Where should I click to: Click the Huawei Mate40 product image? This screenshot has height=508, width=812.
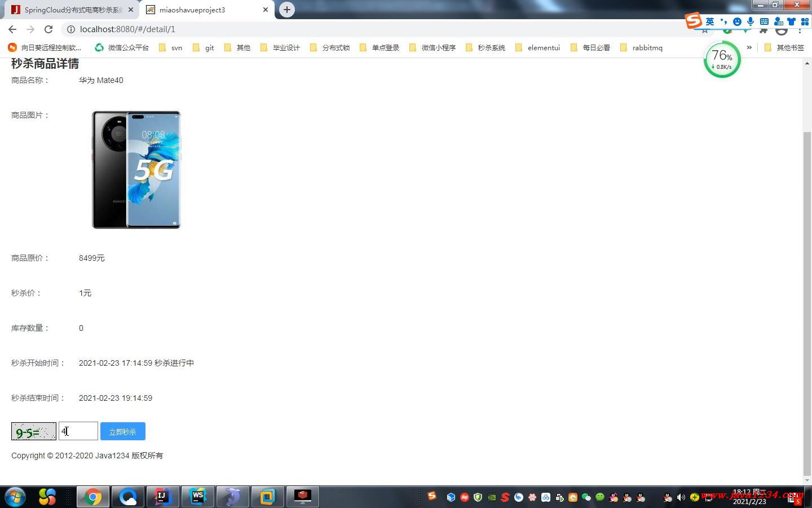(x=136, y=170)
